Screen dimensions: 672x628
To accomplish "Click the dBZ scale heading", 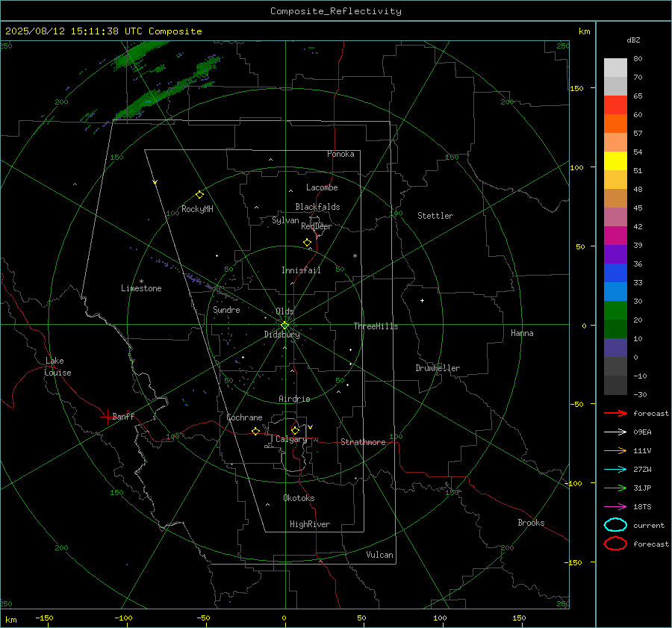I will [x=633, y=40].
